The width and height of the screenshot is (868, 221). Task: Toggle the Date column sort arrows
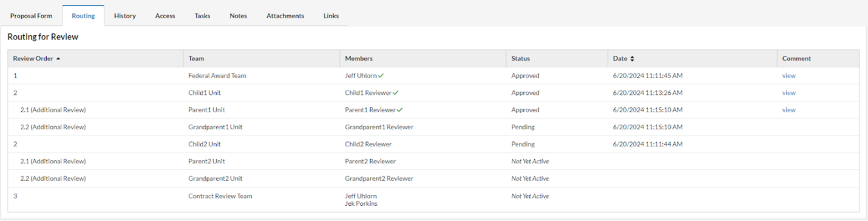click(x=632, y=59)
